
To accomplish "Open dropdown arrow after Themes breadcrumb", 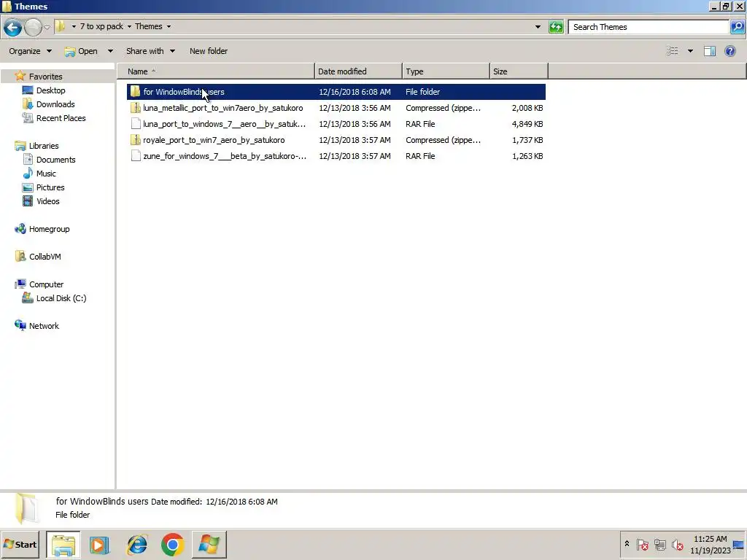I will (x=169, y=26).
